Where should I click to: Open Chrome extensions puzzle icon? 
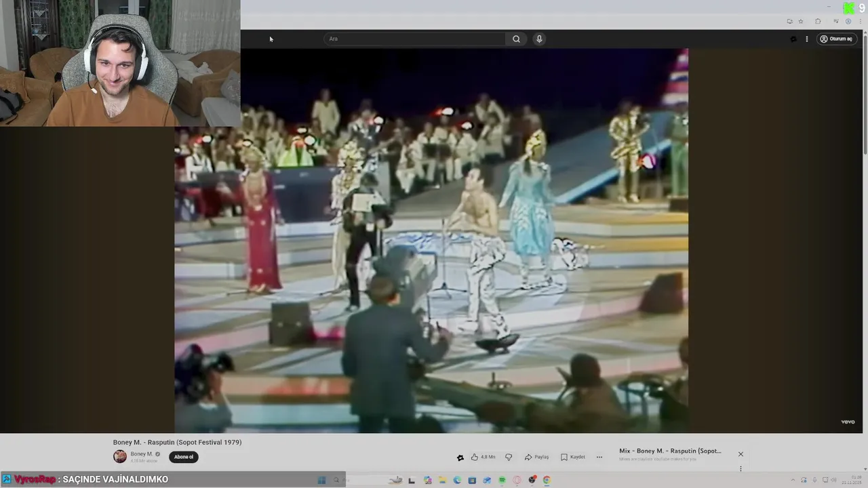[818, 21]
